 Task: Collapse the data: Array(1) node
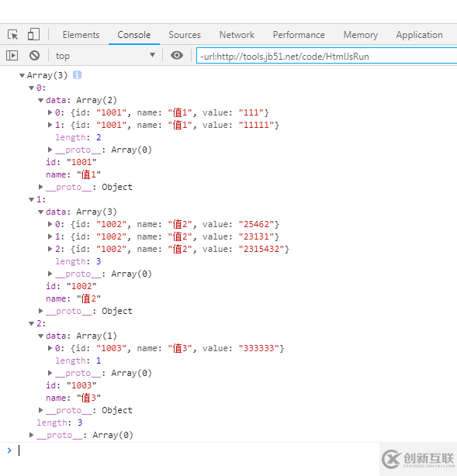[40, 336]
